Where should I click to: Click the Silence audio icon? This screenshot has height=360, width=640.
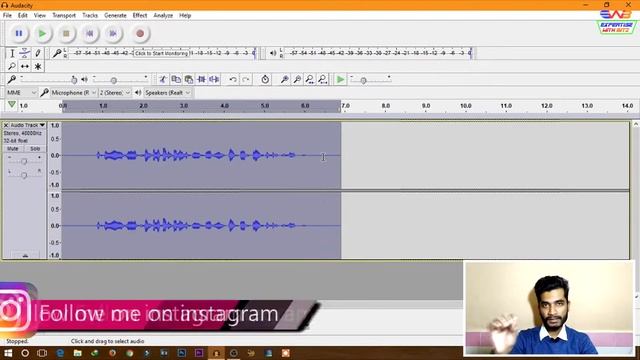(x=214, y=79)
